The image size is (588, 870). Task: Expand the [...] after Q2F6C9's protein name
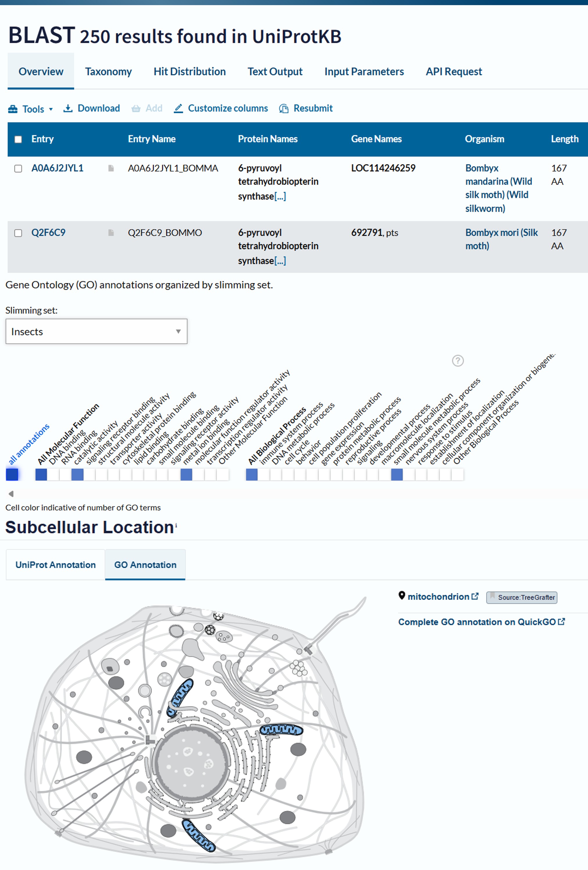[x=280, y=261]
